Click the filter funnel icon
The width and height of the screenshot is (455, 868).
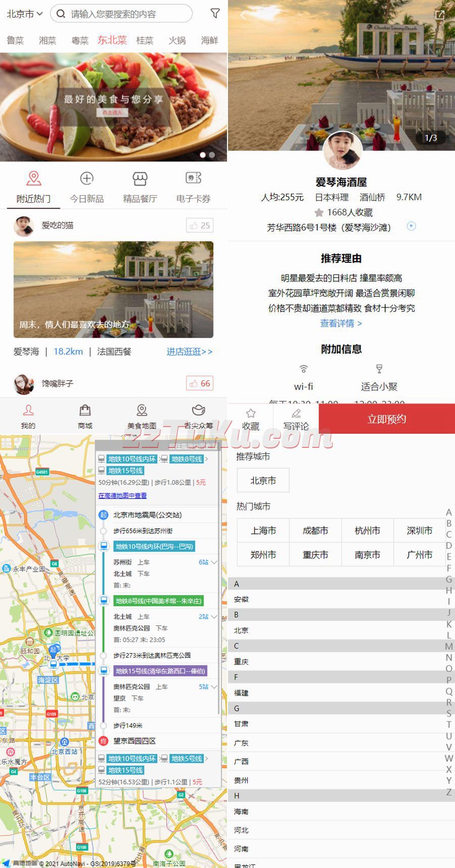click(215, 14)
